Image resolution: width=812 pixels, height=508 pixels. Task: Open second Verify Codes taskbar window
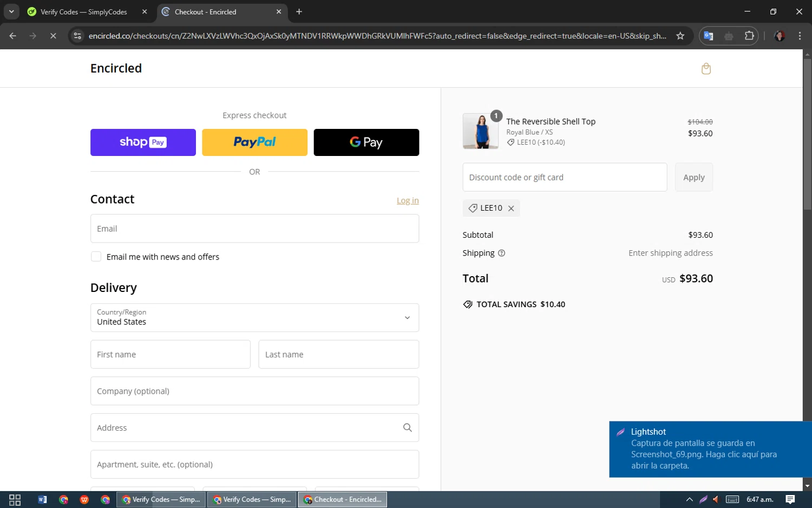252,500
